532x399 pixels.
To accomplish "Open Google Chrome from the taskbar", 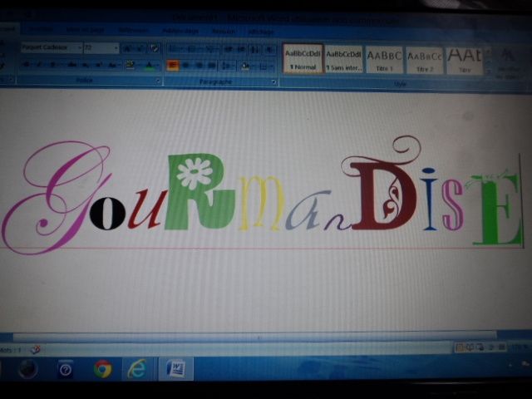I will (102, 369).
